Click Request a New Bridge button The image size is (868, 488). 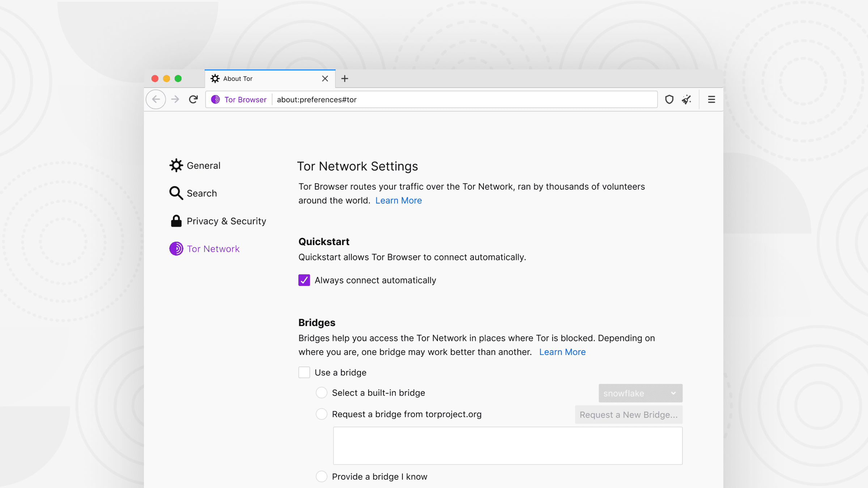(629, 415)
